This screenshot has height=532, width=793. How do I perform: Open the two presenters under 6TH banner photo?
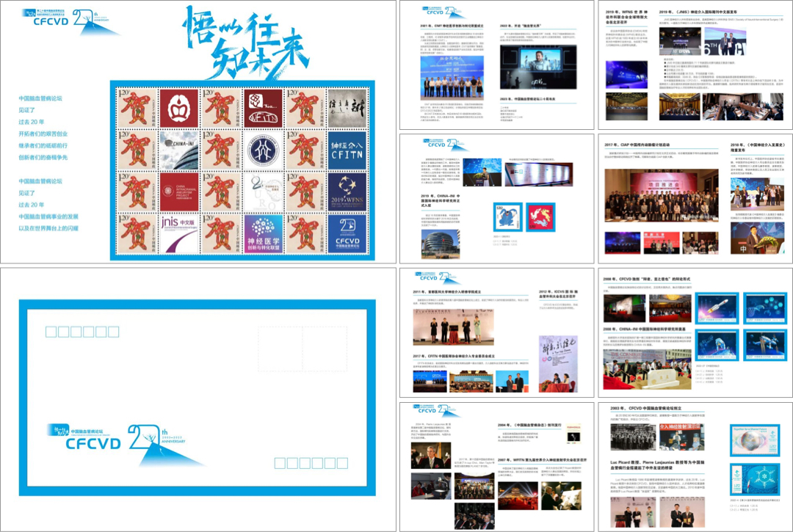click(725, 41)
